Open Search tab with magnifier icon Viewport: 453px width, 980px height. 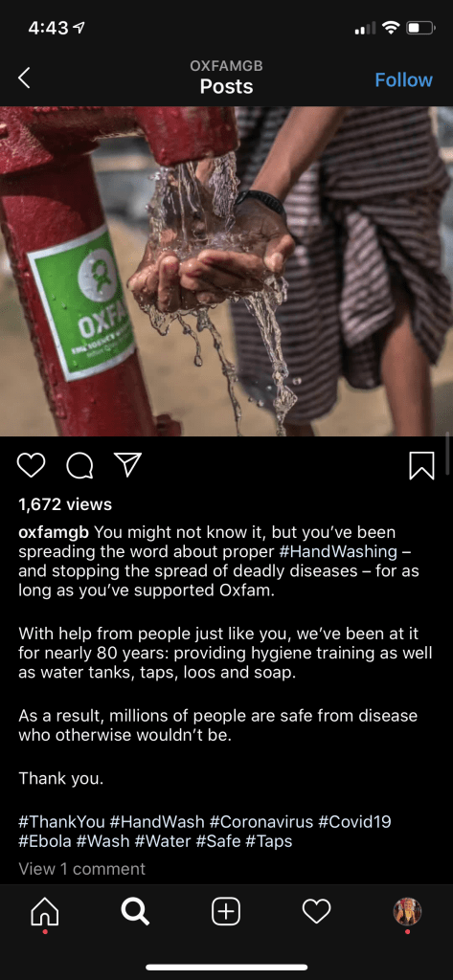135,912
